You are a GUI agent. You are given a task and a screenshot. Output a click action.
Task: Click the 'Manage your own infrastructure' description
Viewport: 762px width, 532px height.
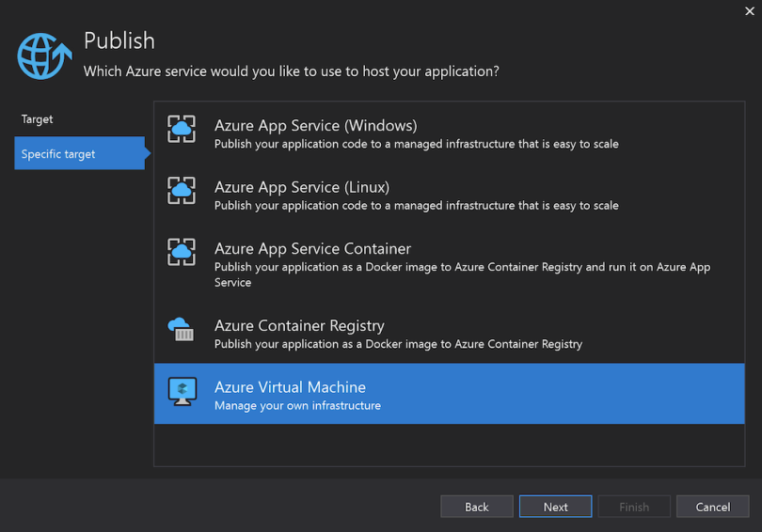pos(297,406)
